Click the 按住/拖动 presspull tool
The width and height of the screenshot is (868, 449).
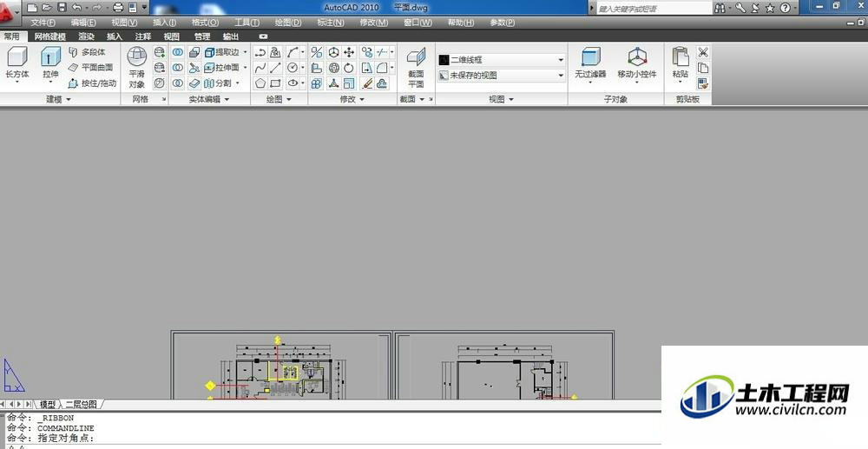coord(92,83)
